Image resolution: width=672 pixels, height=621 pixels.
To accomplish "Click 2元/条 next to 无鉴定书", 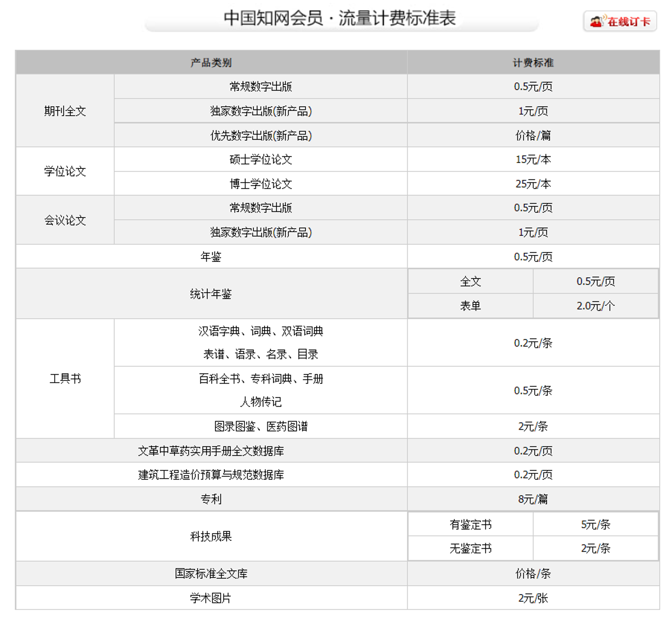I will 595,548.
